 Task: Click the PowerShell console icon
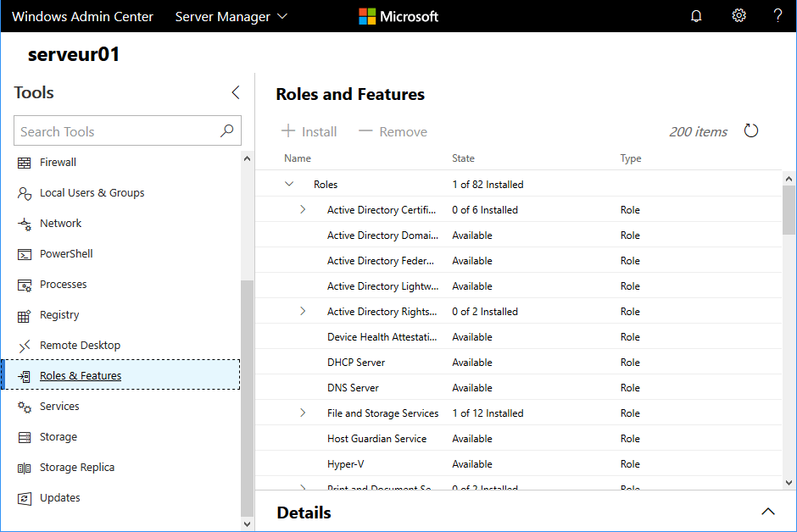[x=24, y=254]
